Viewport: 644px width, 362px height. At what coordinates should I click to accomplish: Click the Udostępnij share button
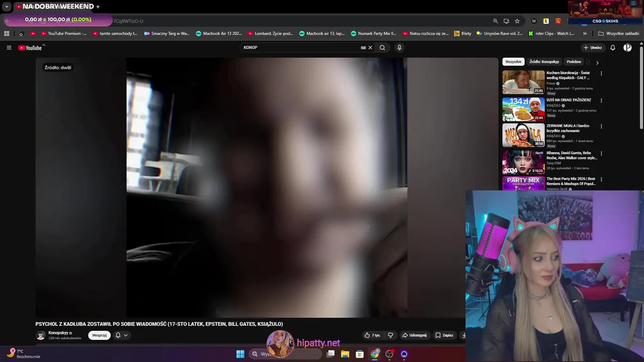click(x=414, y=335)
